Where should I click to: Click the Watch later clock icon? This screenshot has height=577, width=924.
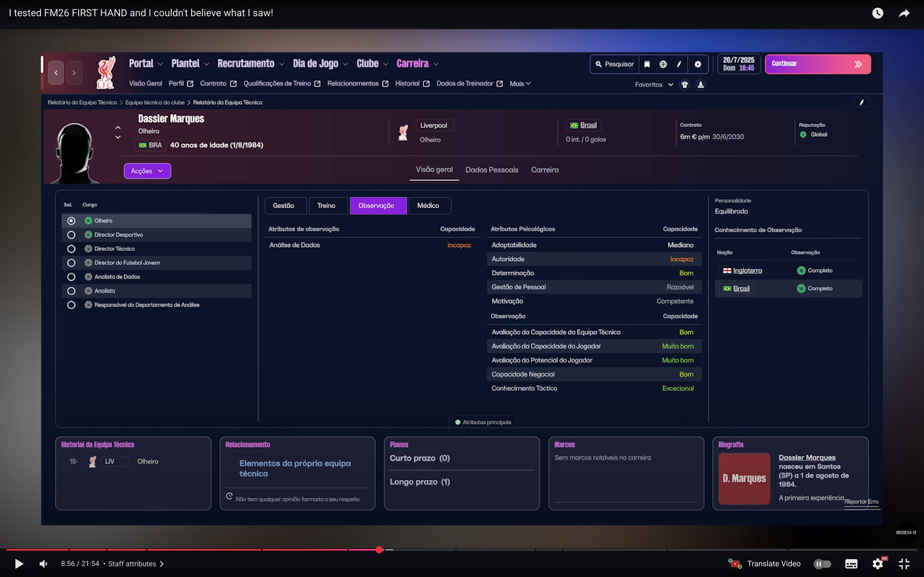click(x=878, y=13)
